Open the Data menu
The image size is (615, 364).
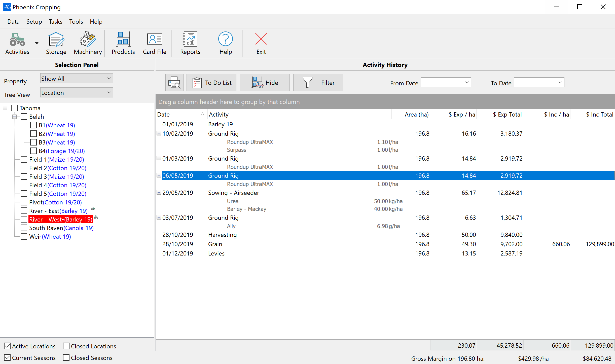[13, 21]
